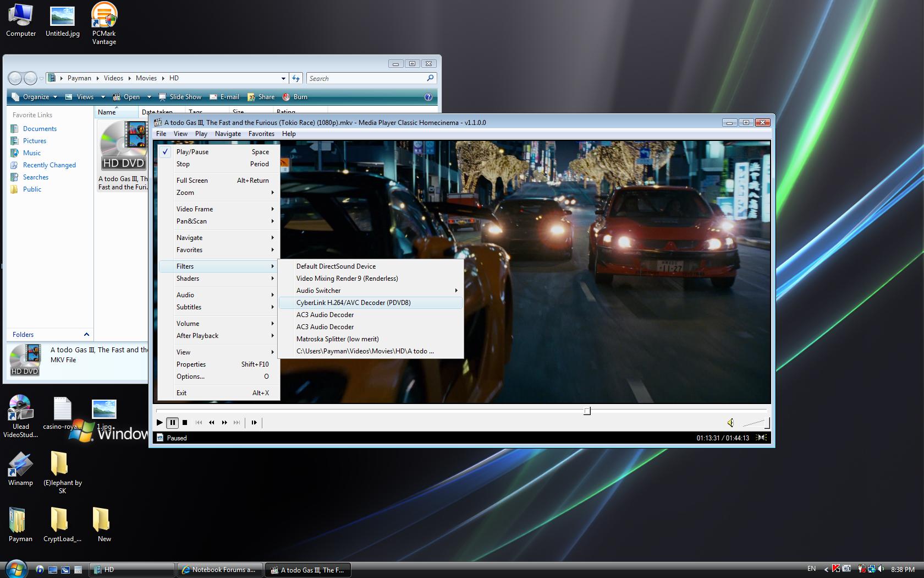The width and height of the screenshot is (924, 578).
Task: Expand the Subtitles submenu
Action: point(219,307)
